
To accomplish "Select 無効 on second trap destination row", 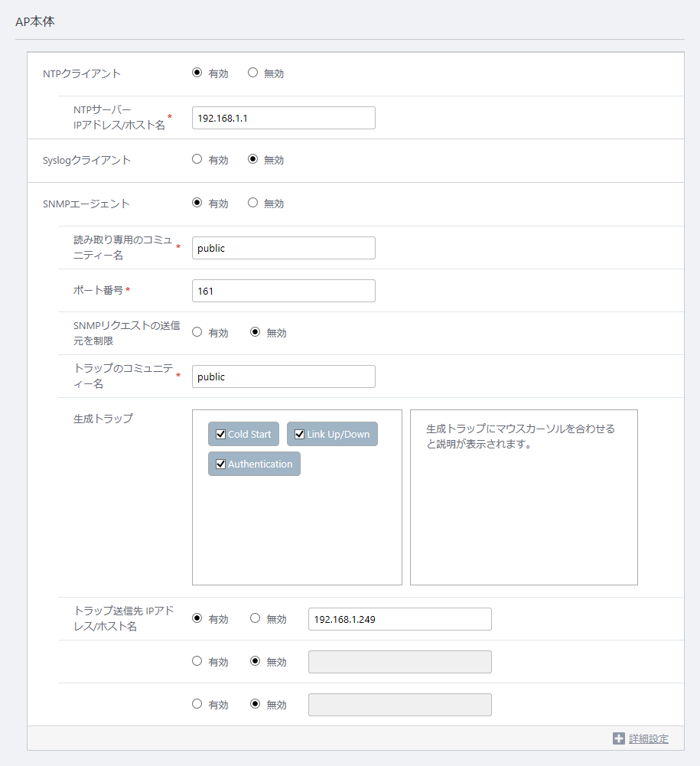I will click(255, 661).
